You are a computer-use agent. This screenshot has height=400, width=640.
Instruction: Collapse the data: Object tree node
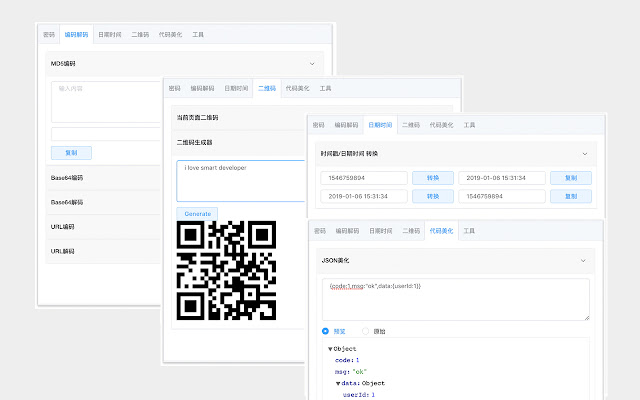(x=338, y=383)
